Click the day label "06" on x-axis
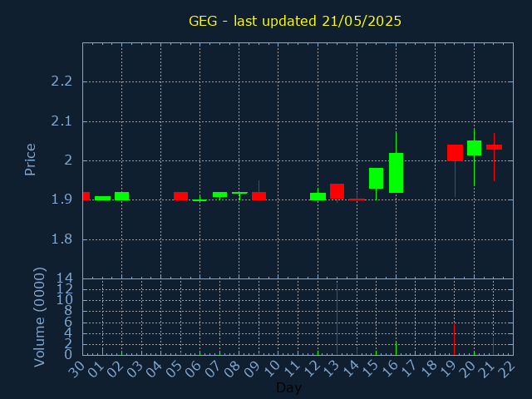Image resolution: width=532 pixels, height=399 pixels. (194, 369)
